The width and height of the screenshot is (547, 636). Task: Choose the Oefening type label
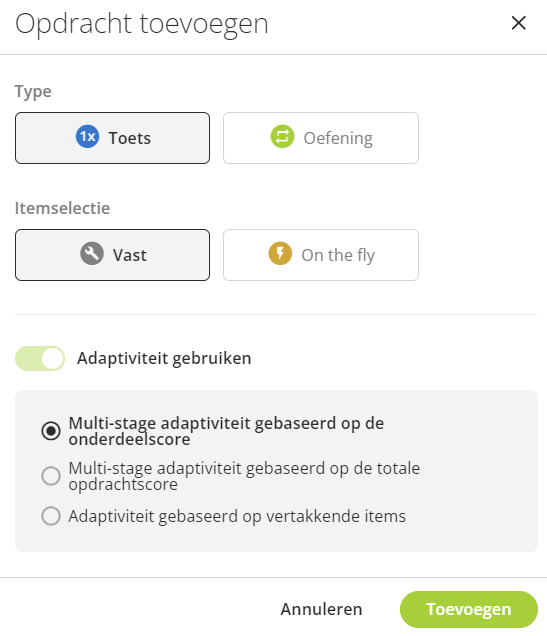pos(338,138)
